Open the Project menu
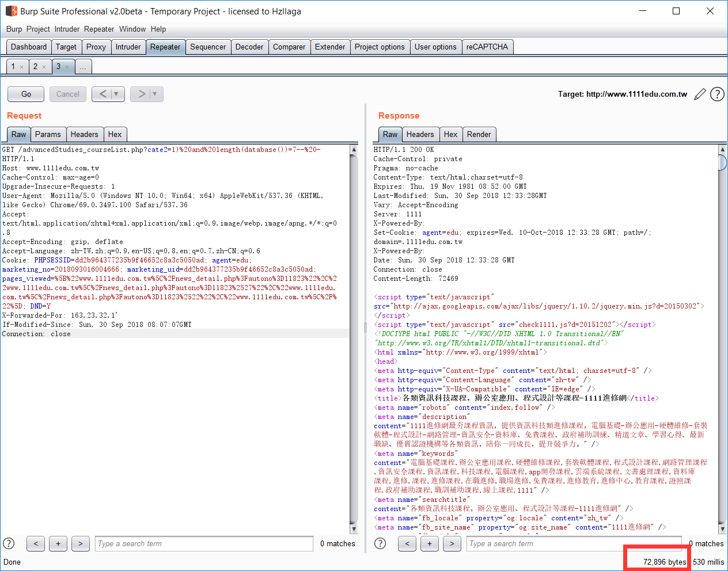 (x=38, y=29)
